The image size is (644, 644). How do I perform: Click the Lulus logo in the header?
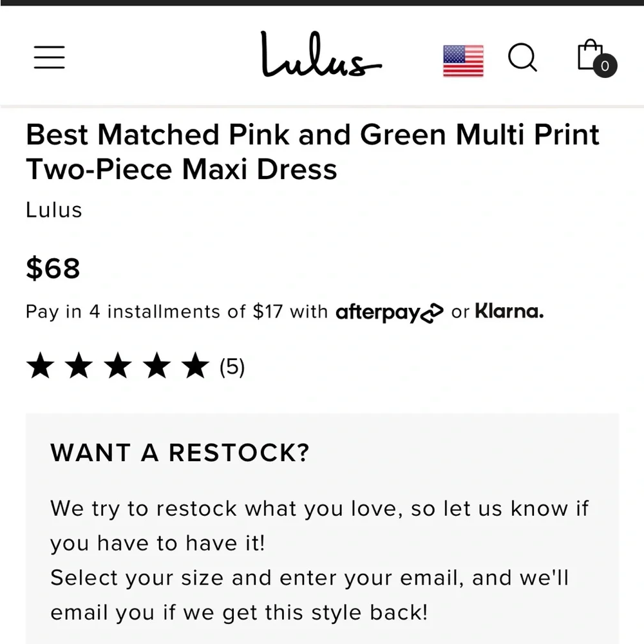pyautogui.click(x=320, y=57)
